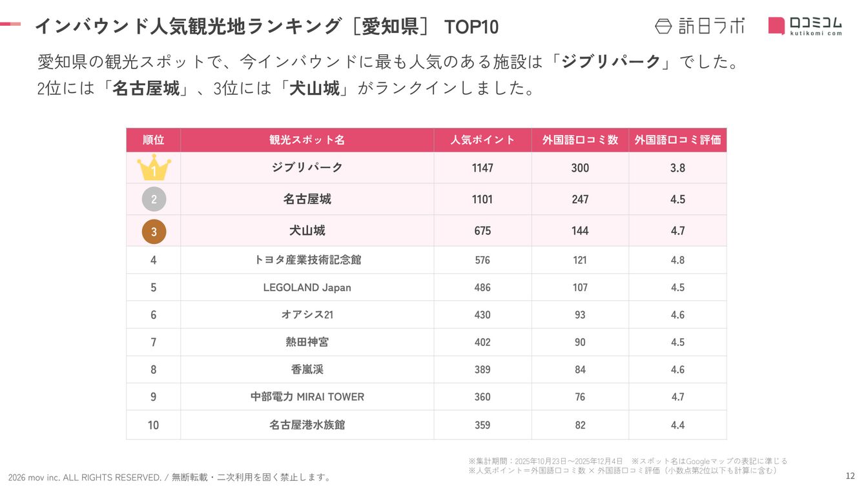Select the 名古屋城 row name

click(x=307, y=199)
